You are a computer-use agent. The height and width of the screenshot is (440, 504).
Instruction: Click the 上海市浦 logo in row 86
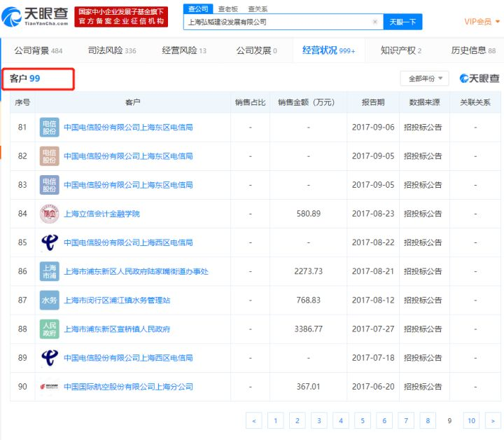(x=49, y=271)
